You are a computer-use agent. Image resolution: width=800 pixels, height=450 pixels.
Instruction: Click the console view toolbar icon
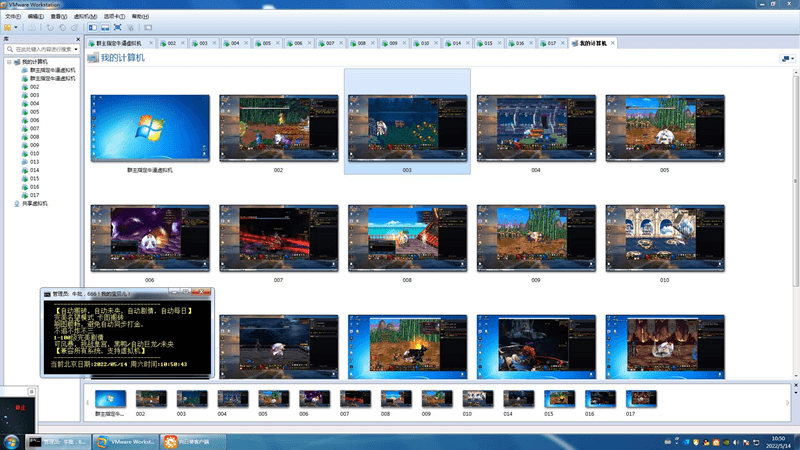coord(148,28)
